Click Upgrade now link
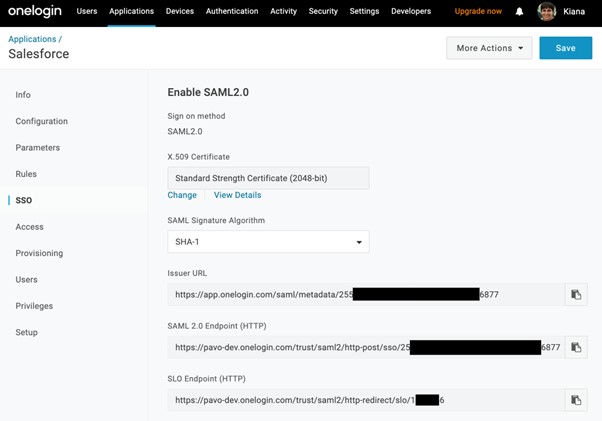This screenshot has width=602, height=421. click(478, 11)
